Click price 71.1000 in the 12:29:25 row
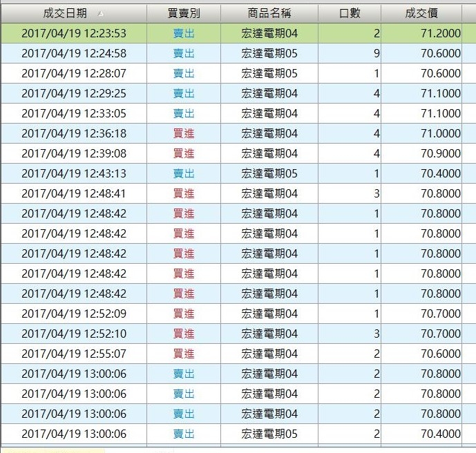 [x=441, y=93]
